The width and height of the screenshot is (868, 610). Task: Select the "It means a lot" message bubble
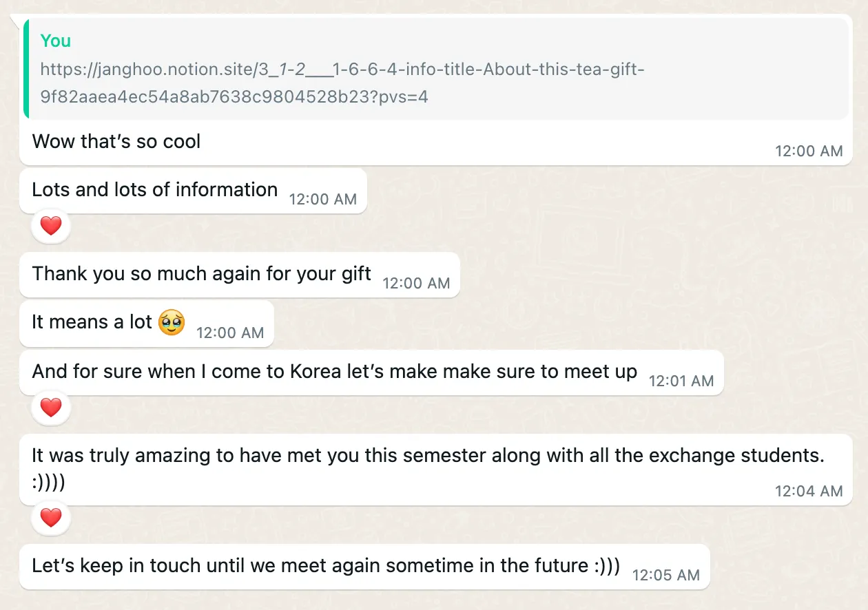pyautogui.click(x=92, y=322)
